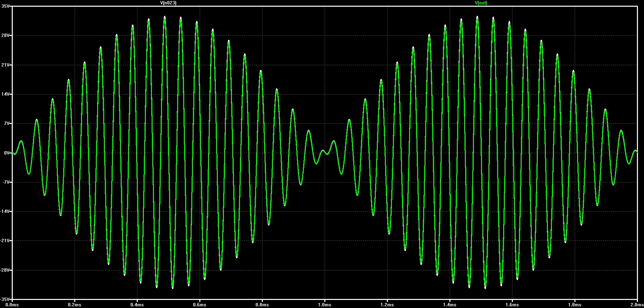Image resolution: width=644 pixels, height=308 pixels.
Task: Select the 21V vertical axis tick
Action: pos(6,65)
